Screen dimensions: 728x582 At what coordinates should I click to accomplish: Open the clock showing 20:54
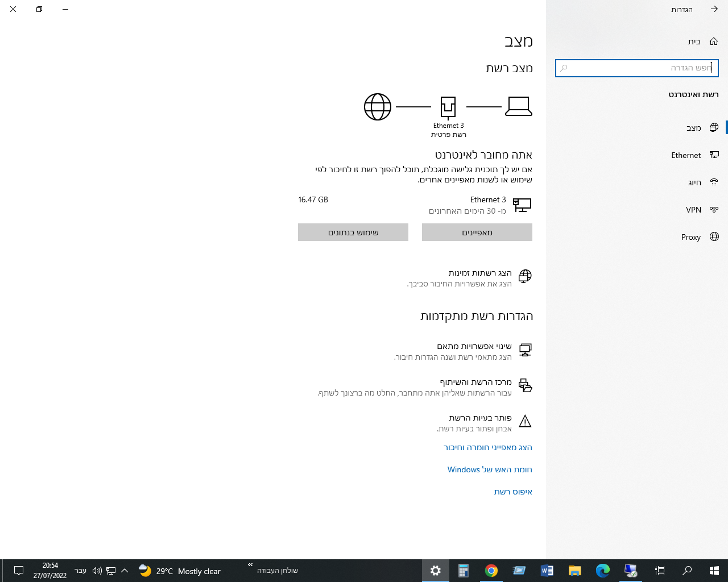point(50,571)
